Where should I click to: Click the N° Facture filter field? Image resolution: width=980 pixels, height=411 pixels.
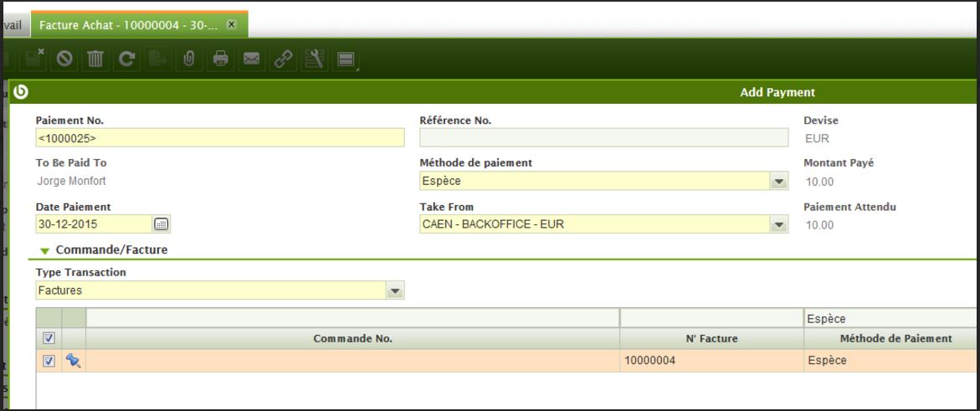tap(711, 318)
